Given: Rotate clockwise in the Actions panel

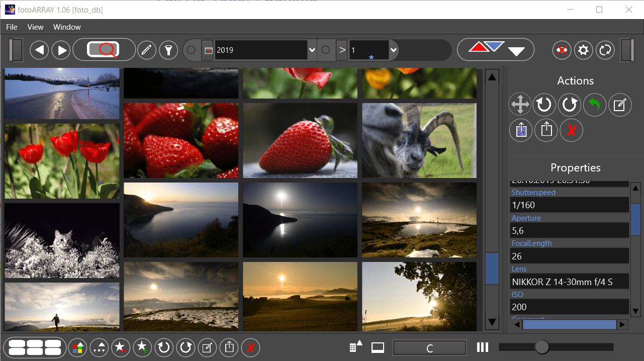Looking at the screenshot, I should [x=570, y=105].
